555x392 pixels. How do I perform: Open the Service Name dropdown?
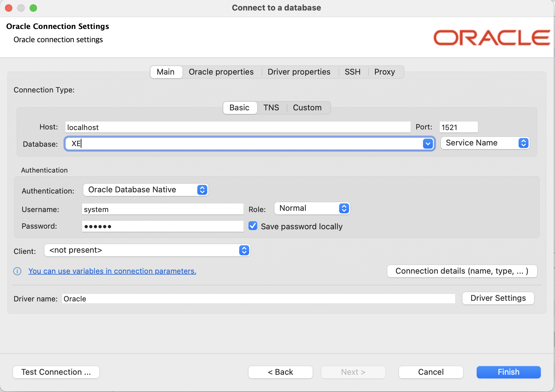485,143
